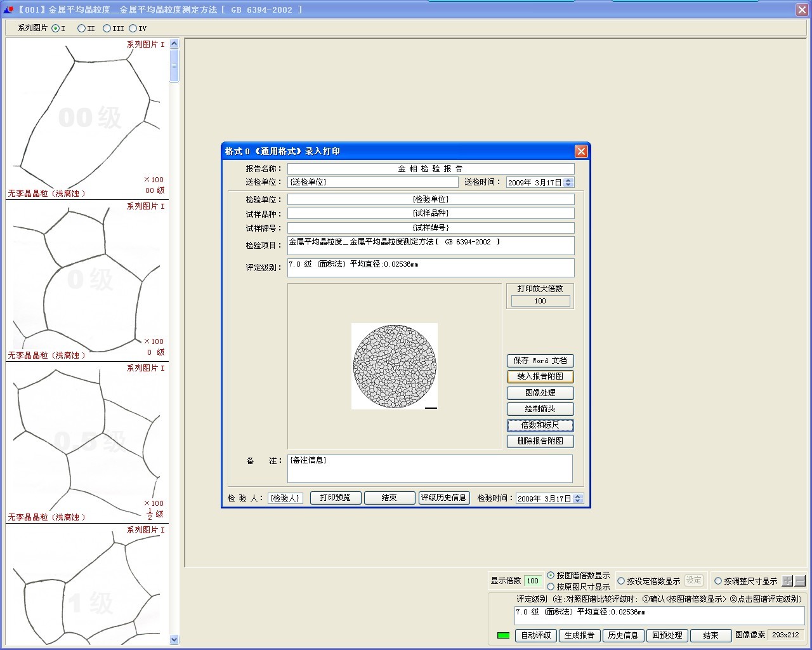The height and width of the screenshot is (650, 812).
Task: Close the 通用格式 录入打印 dialog
Action: 581,151
